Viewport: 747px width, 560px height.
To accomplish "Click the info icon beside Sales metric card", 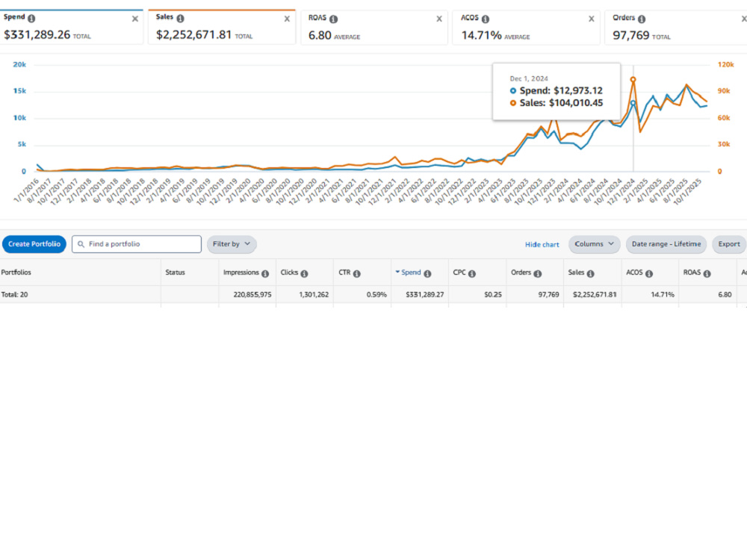I will pyautogui.click(x=180, y=18).
